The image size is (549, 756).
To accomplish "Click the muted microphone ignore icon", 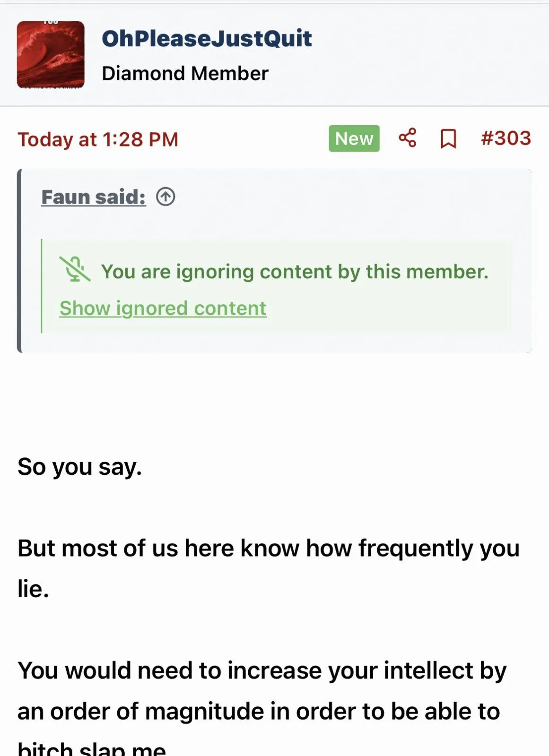I will pos(75,270).
